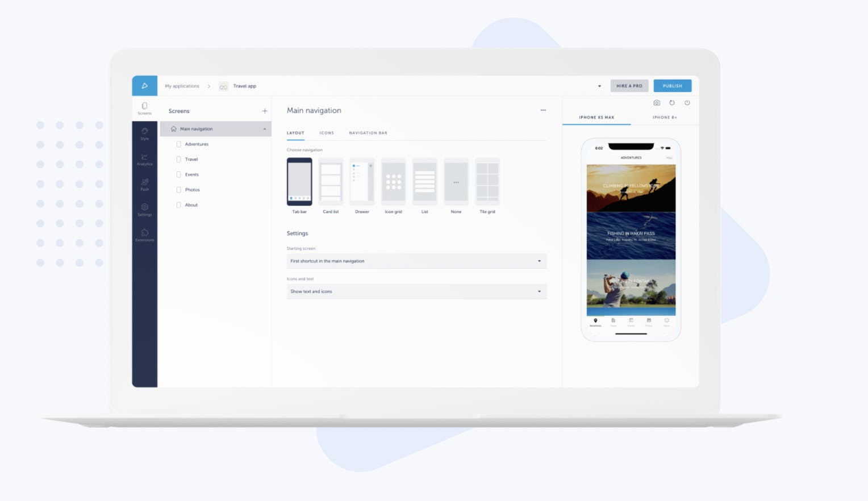Click the Publish button
This screenshot has width=868, height=501.
(x=673, y=86)
